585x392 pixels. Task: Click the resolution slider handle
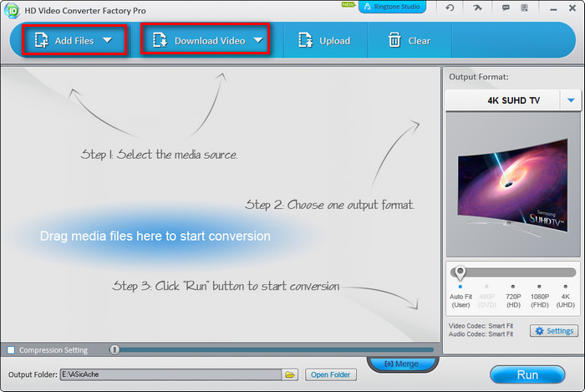(460, 273)
